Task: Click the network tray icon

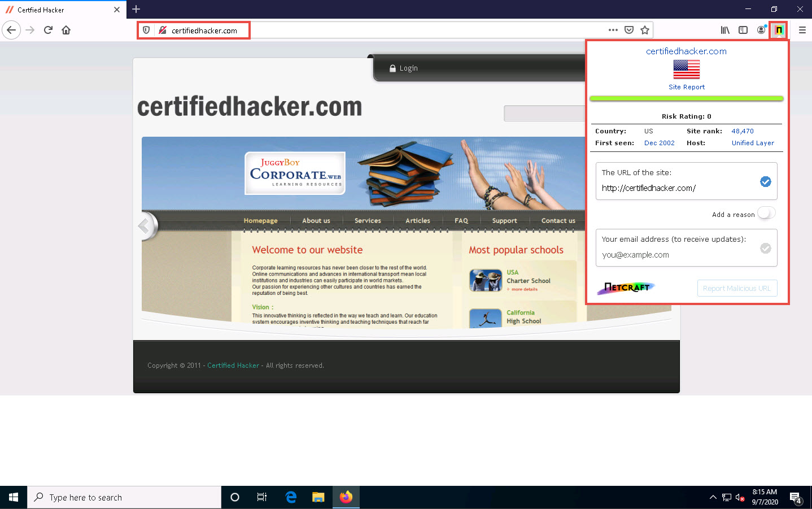Action: click(x=727, y=498)
